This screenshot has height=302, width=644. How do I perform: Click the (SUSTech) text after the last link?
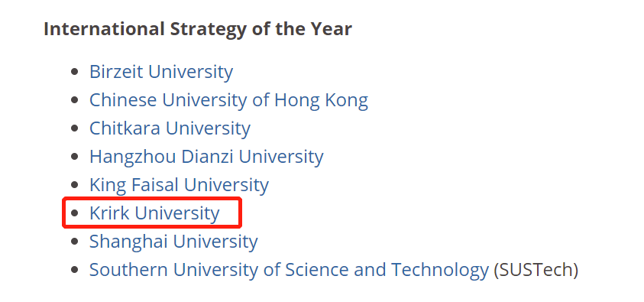[x=536, y=270]
